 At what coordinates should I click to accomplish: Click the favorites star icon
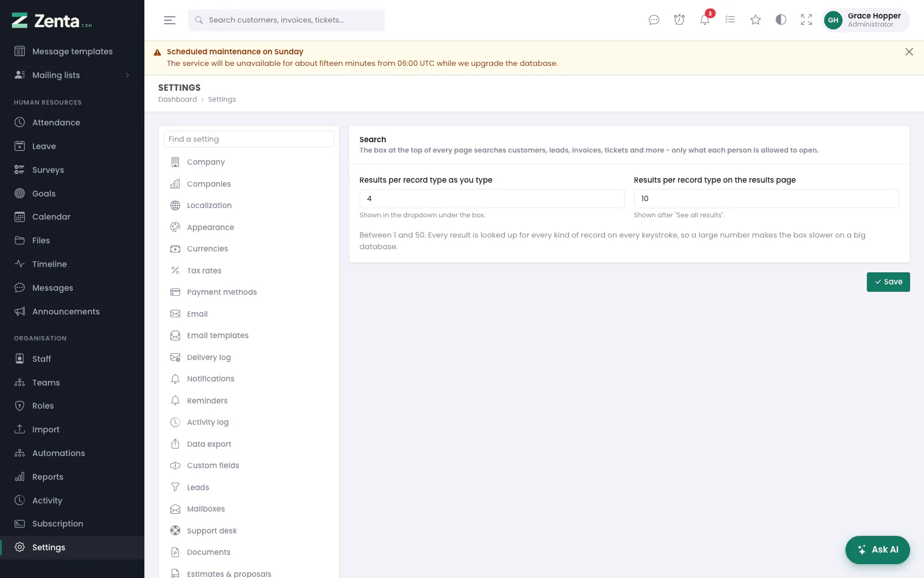coord(755,20)
